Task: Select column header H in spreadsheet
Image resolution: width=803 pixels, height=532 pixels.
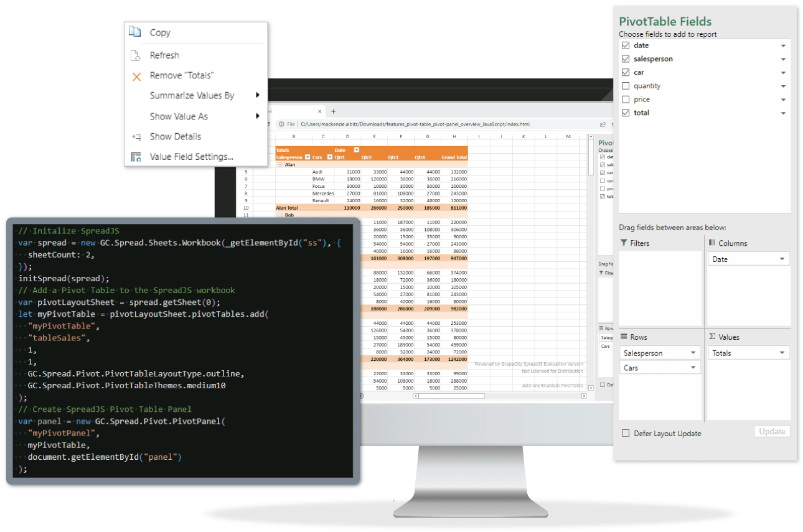Action: pos(455,136)
